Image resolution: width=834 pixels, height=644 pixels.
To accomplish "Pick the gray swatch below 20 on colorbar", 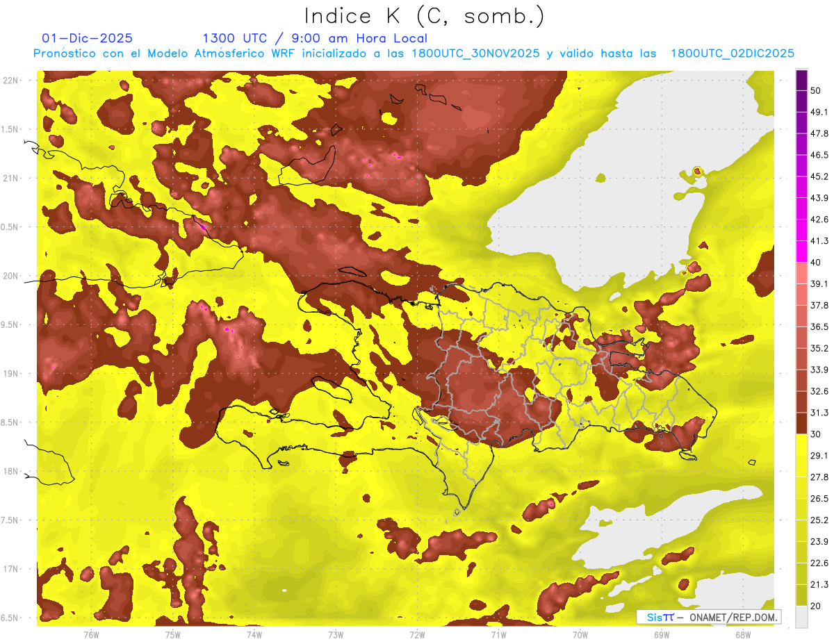I will [x=801, y=617].
